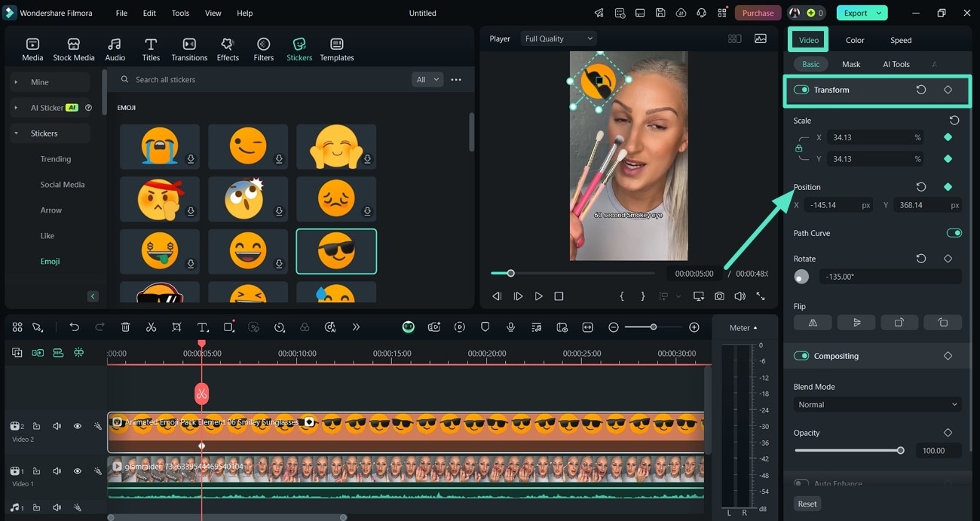Open the Stock Media panel
The height and width of the screenshot is (521, 980).
(x=74, y=49)
